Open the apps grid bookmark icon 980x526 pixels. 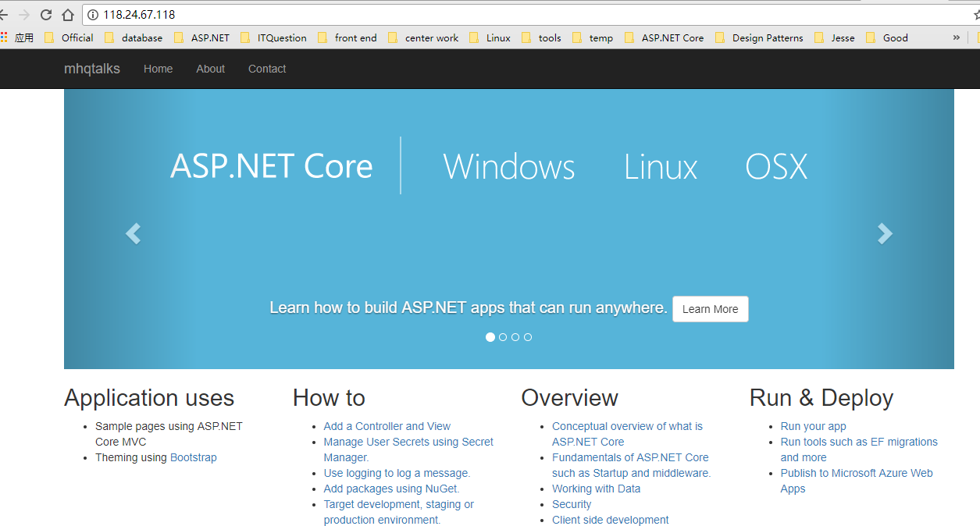(4, 37)
